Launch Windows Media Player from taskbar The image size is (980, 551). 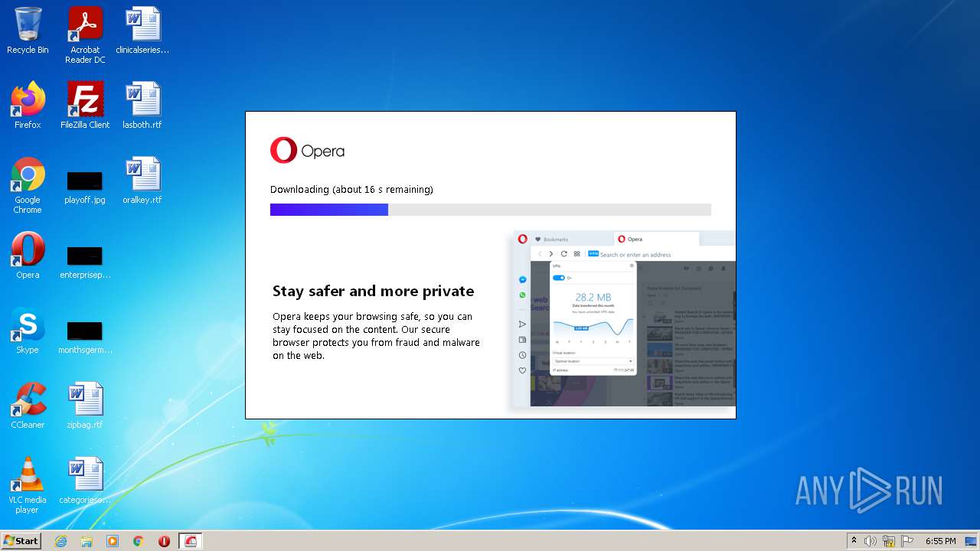pyautogui.click(x=113, y=541)
